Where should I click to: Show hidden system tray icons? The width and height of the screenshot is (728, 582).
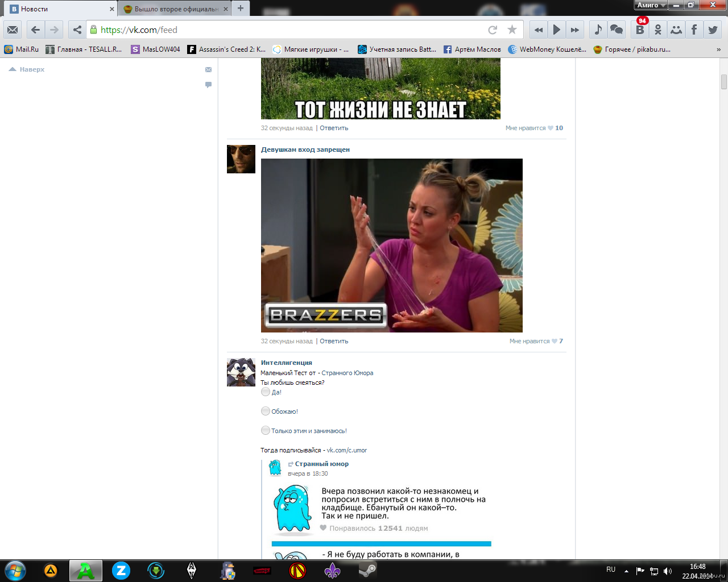626,571
